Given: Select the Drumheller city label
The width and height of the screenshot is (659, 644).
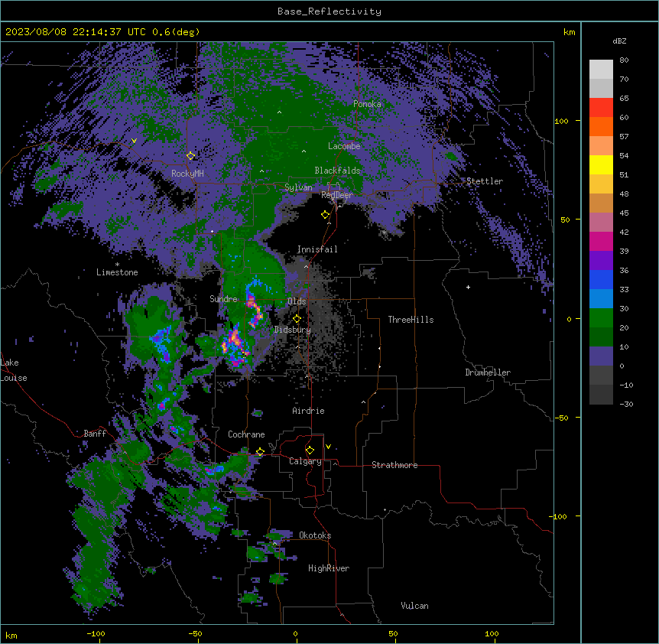Looking at the screenshot, I should (x=488, y=372).
